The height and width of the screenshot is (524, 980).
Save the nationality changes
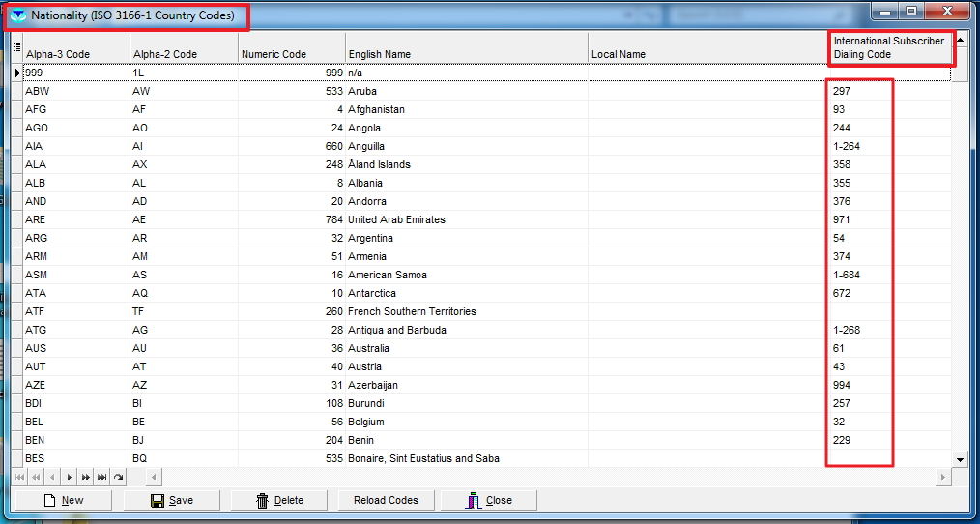(172, 500)
